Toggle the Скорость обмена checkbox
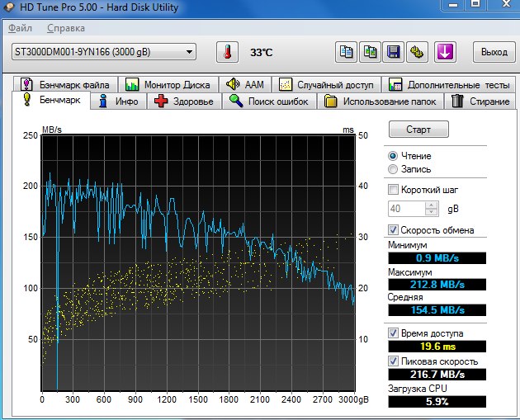The height and width of the screenshot is (420, 520). [394, 230]
